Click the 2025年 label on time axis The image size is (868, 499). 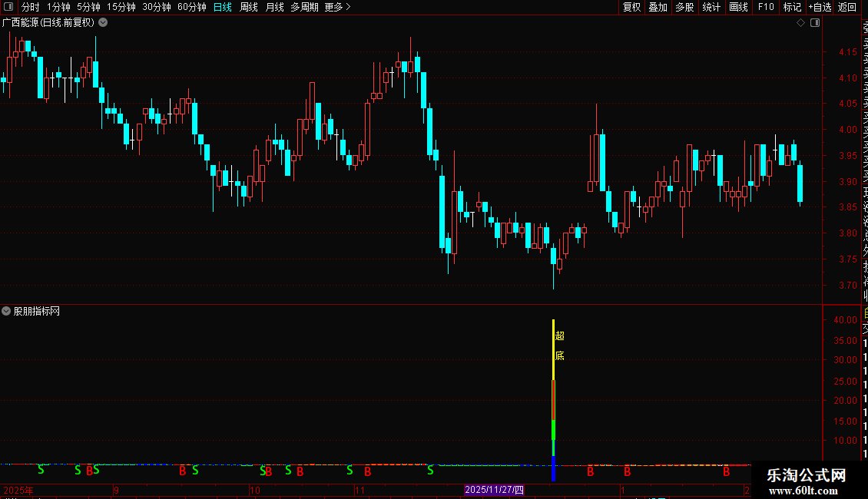18,490
